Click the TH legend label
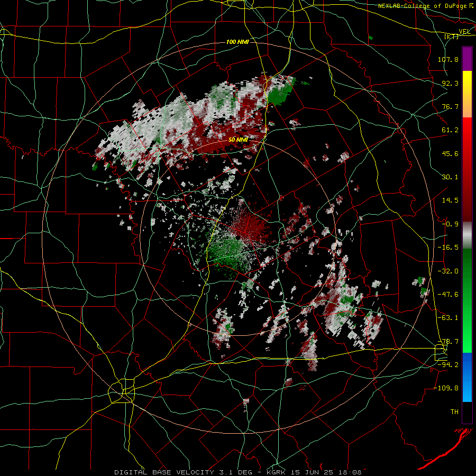 (454, 412)
